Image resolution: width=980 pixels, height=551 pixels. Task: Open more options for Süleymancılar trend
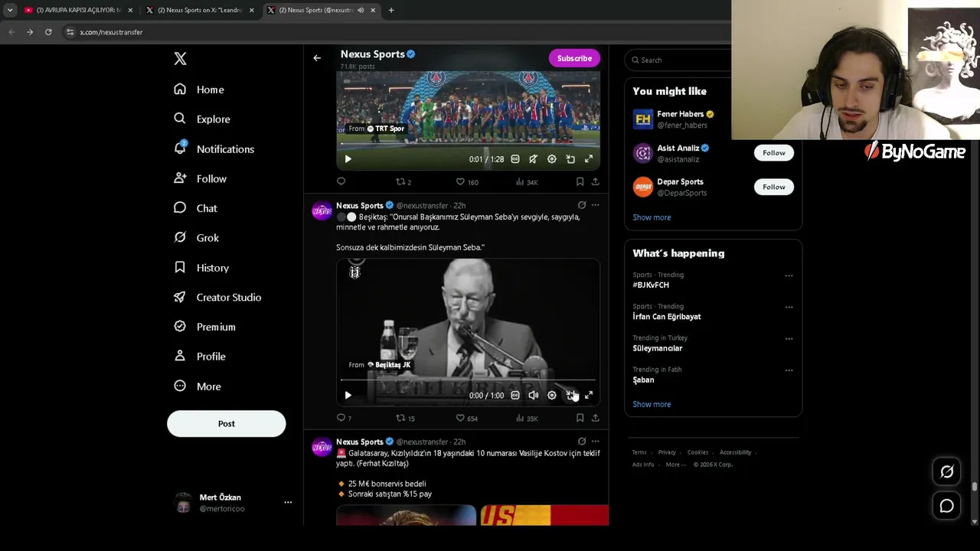[789, 338]
